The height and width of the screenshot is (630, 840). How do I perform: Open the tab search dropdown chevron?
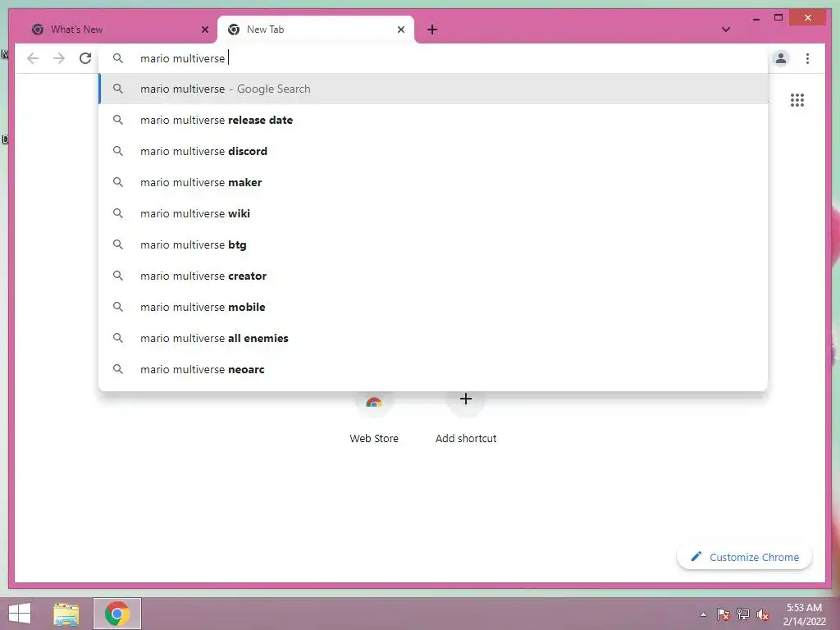(x=726, y=30)
